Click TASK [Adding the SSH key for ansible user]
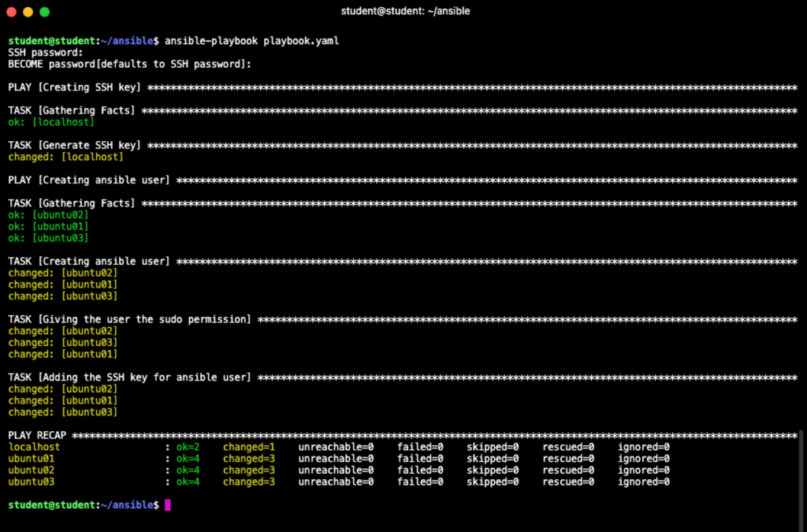 click(129, 378)
